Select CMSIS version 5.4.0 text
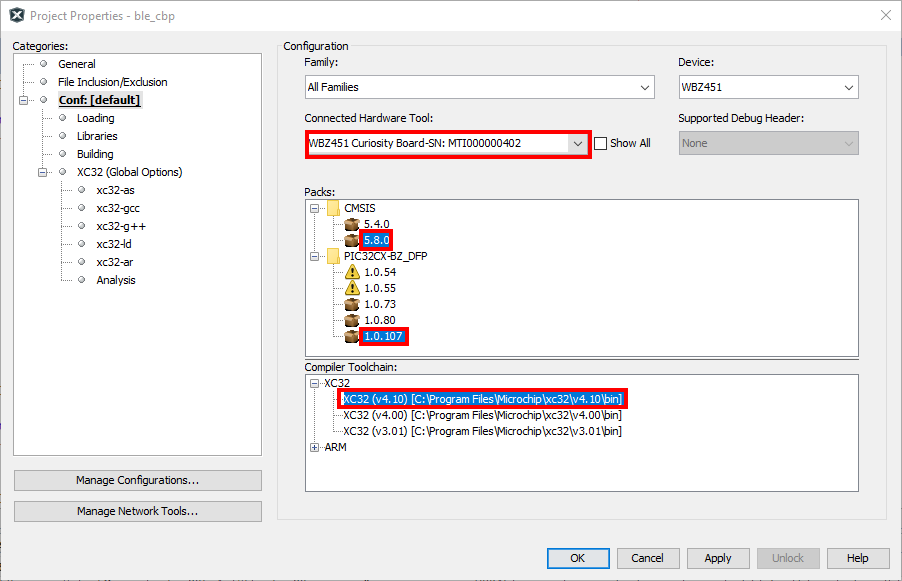 (x=376, y=224)
